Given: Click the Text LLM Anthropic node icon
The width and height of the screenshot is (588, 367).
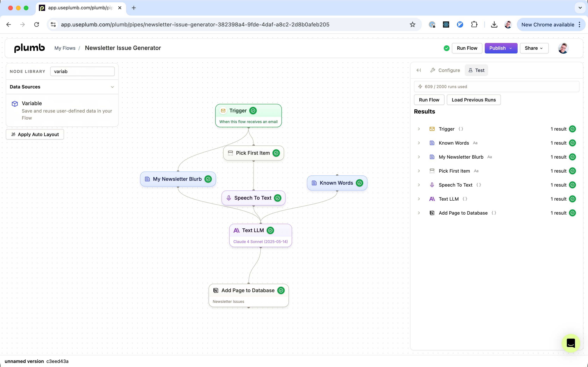Looking at the screenshot, I should tap(236, 230).
